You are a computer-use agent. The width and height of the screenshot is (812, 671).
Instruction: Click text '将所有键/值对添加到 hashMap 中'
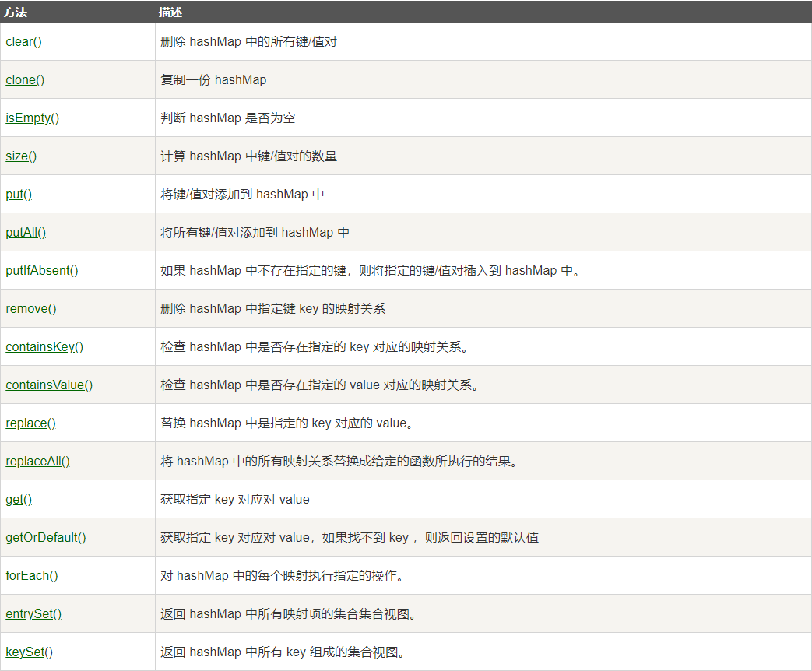click(x=255, y=233)
